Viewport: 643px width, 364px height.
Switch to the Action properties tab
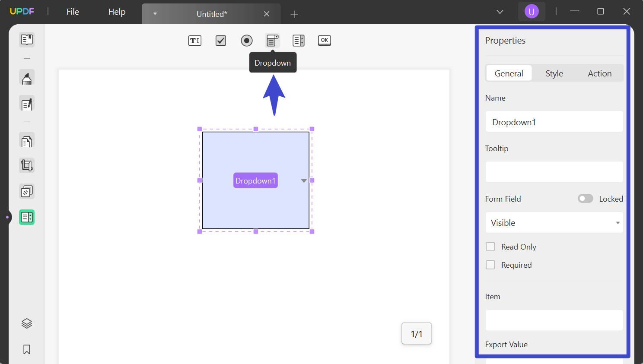(x=599, y=73)
